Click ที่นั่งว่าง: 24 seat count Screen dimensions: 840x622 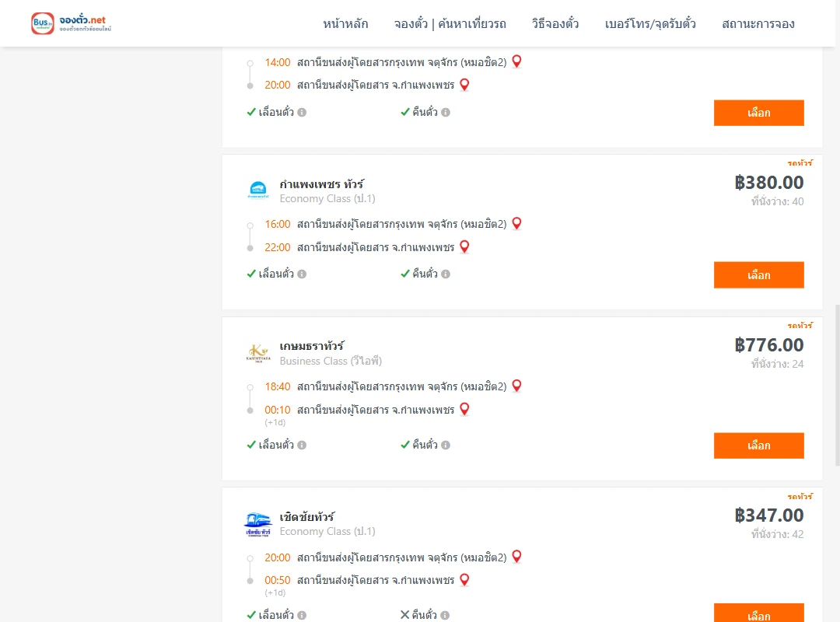point(777,365)
